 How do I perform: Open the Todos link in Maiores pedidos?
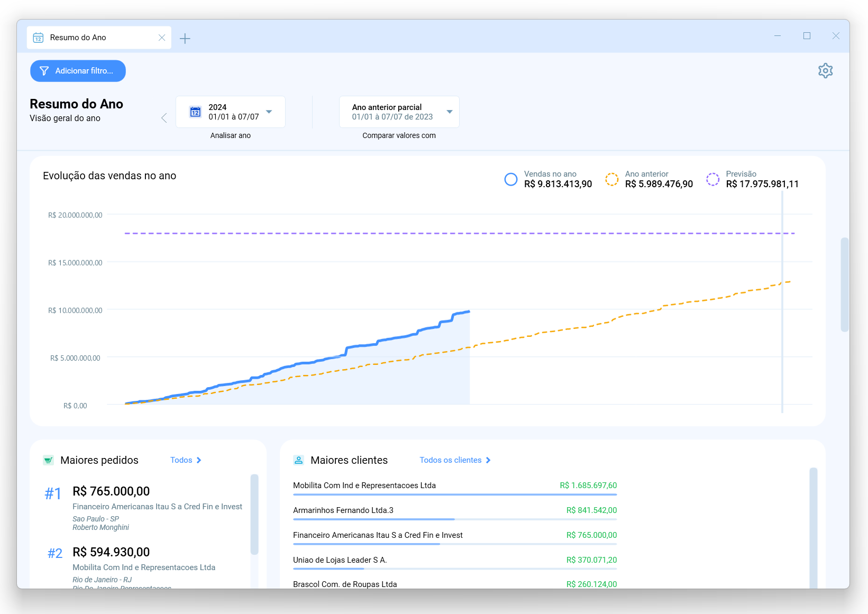click(186, 460)
